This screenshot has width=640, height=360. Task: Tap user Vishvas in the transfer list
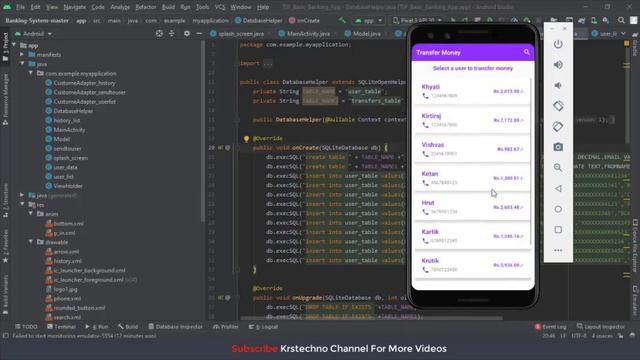click(x=472, y=149)
